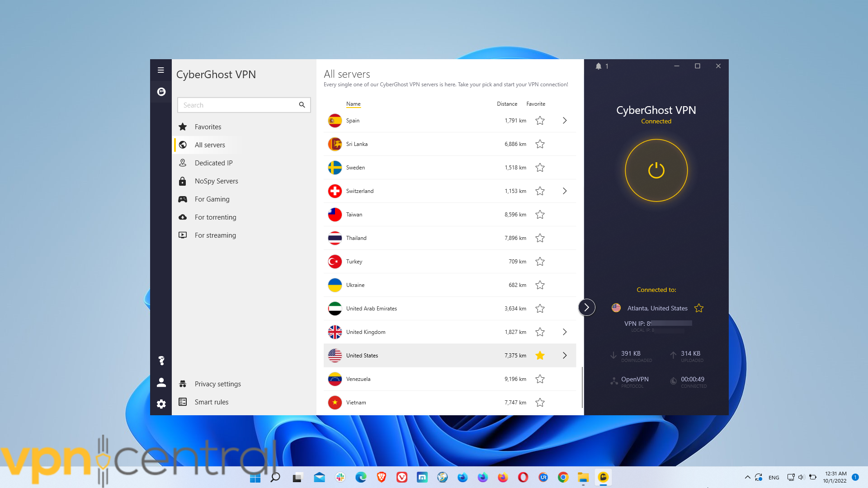Expand United Kingdom server locations
This screenshot has height=488, width=868.
click(x=565, y=332)
